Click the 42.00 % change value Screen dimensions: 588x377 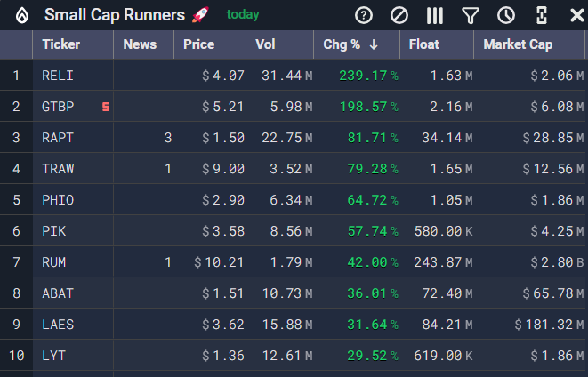click(373, 262)
